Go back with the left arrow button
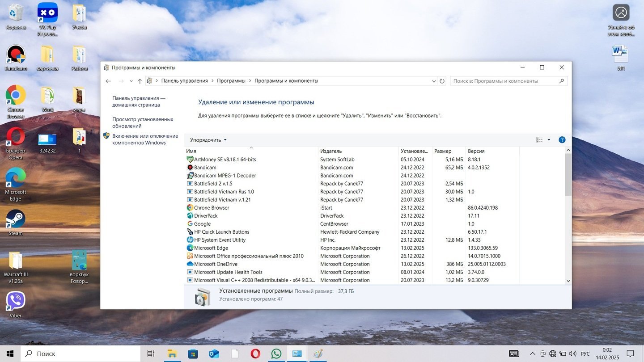Image resolution: width=644 pixels, height=362 pixels. pos(108,81)
